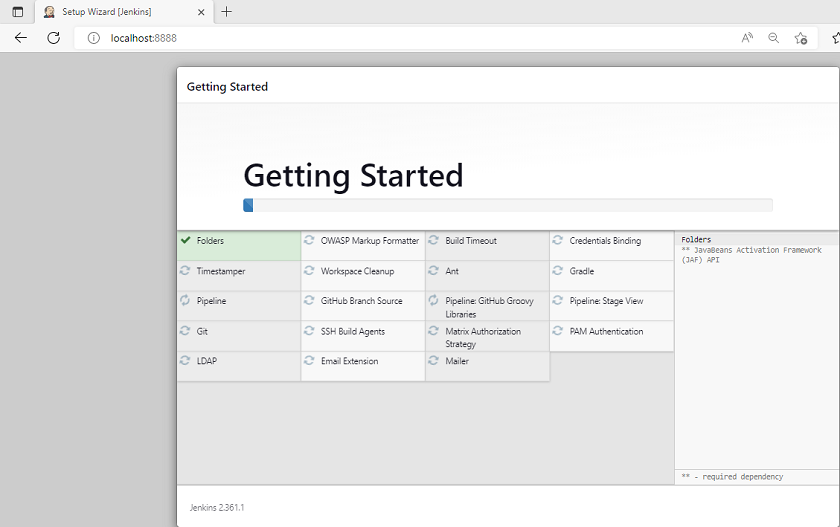
Task: Click the pending icon beside Mailer
Action: (x=433, y=360)
